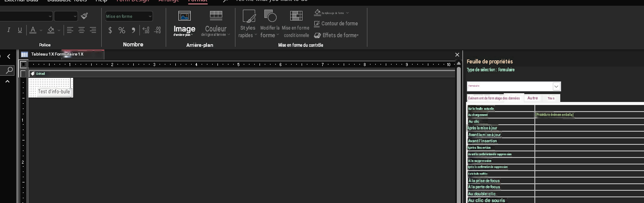Apply percent number format
The height and width of the screenshot is (203, 644).
tap(122, 30)
